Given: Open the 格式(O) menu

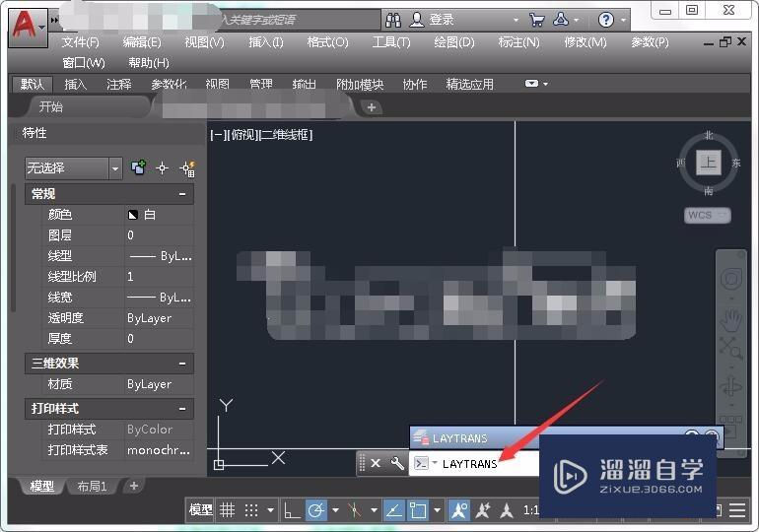Looking at the screenshot, I should (327, 42).
